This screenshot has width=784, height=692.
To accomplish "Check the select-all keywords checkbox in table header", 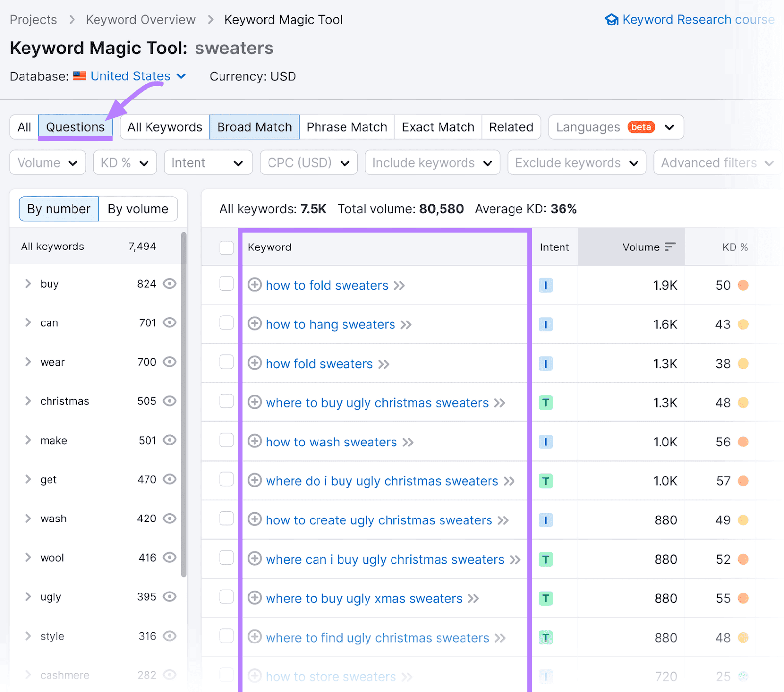I will (x=226, y=247).
